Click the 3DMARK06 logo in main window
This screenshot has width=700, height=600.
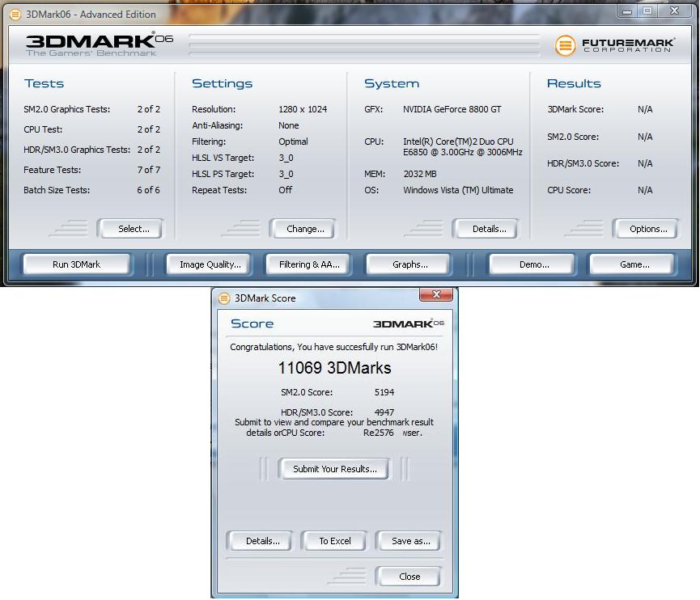tap(99, 44)
